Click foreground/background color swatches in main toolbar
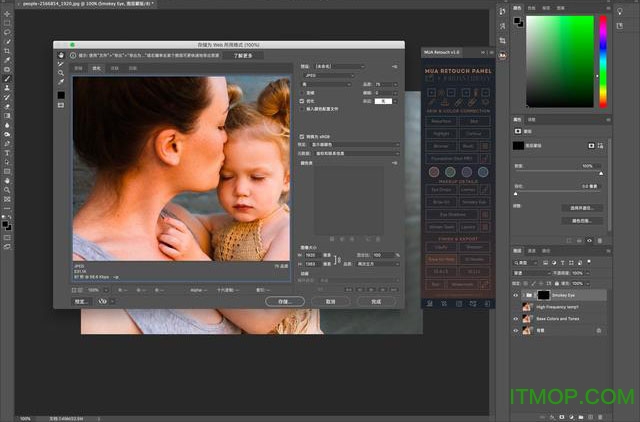Screen dimensions: 640x422 (x=7, y=225)
